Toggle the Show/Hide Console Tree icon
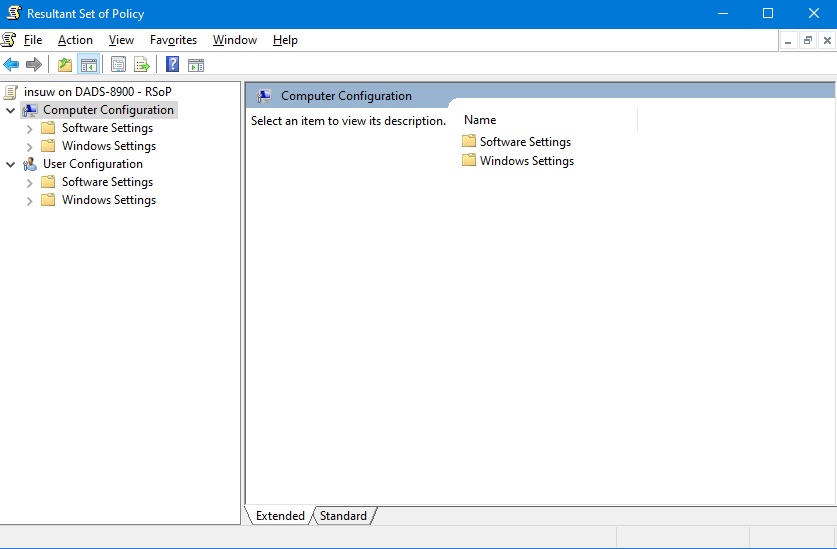The image size is (837, 549). (89, 65)
